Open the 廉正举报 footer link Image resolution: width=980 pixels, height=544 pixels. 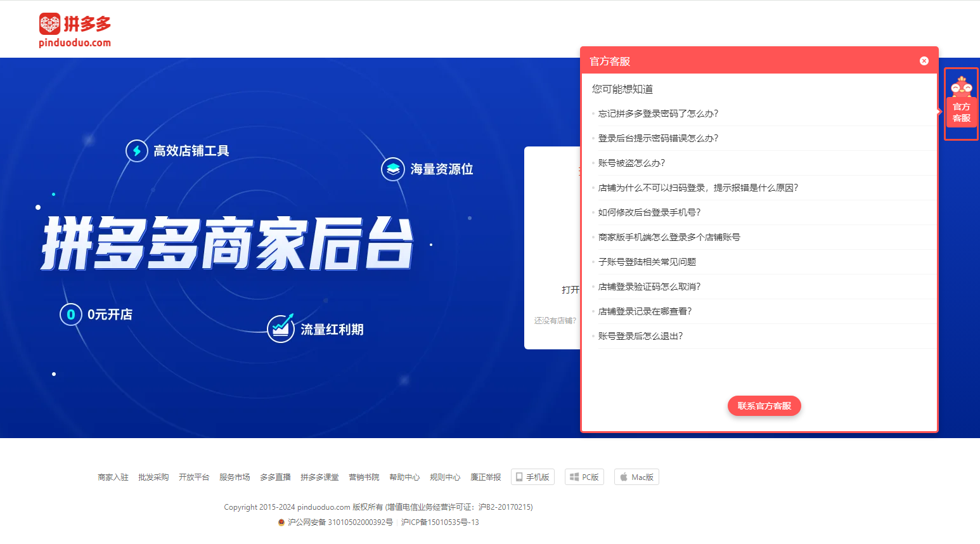[x=486, y=477]
